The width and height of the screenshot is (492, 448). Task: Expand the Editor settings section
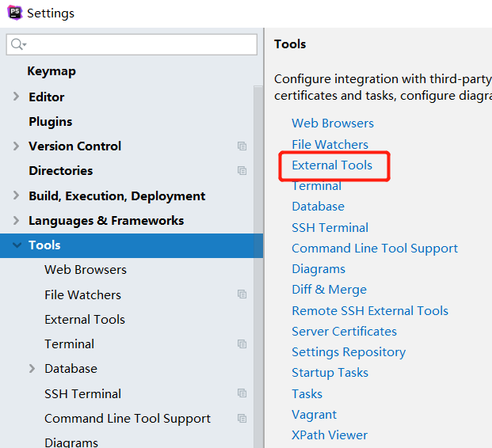[x=16, y=97]
